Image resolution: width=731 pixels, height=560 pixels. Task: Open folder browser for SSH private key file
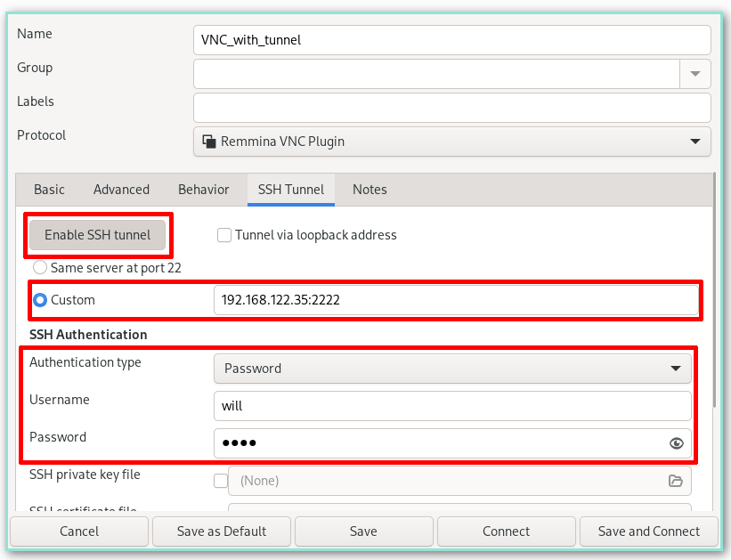tap(677, 481)
